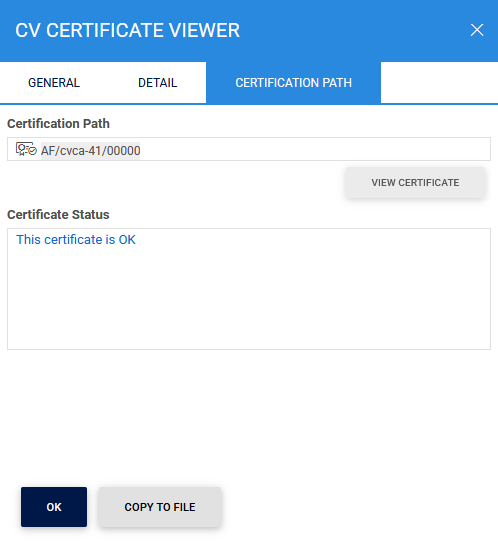Click blank white area below the status box

point(249,414)
